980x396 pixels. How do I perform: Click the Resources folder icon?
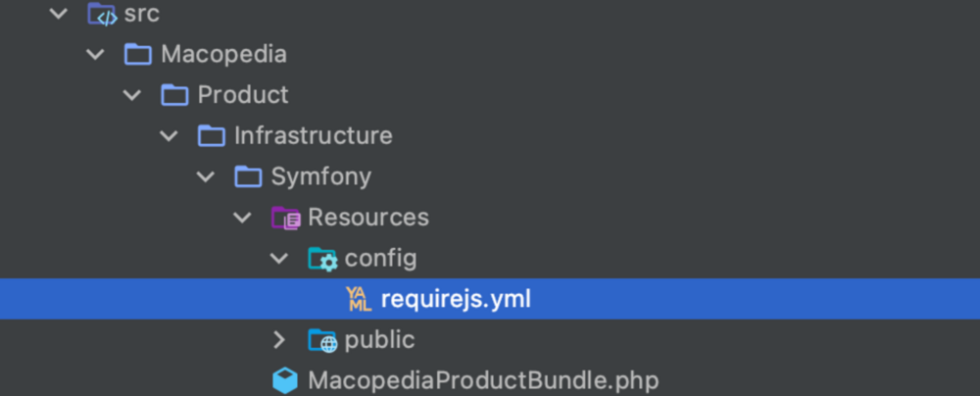coord(285,218)
